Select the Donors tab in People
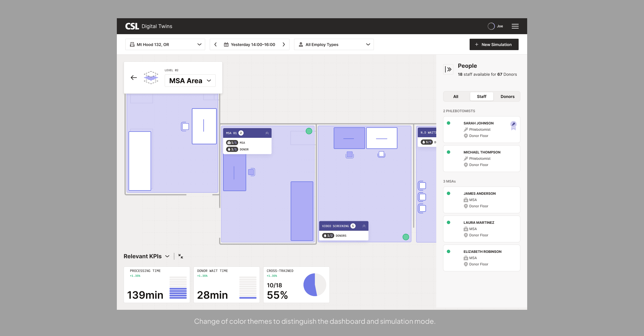Image resolution: width=644 pixels, height=336 pixels. 508,97
